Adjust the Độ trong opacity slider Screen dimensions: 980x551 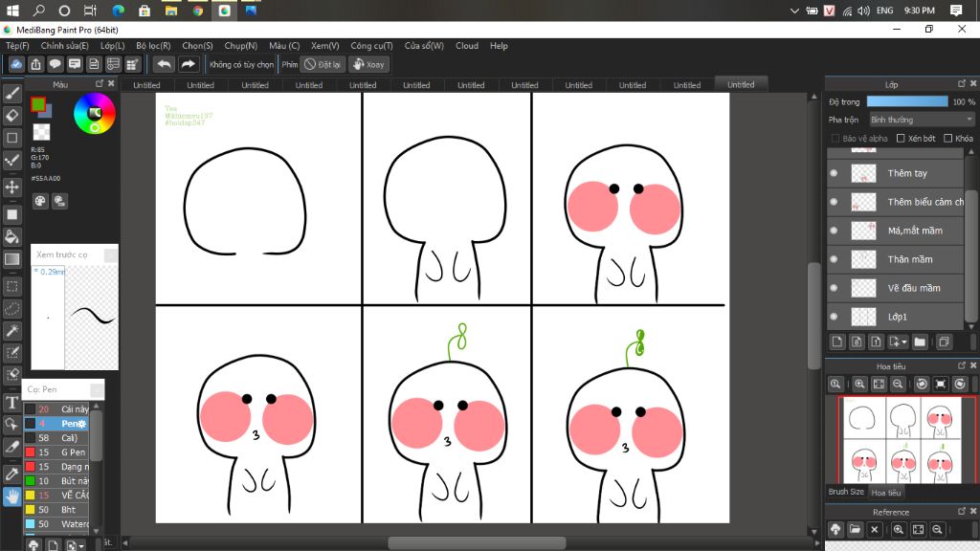tap(907, 101)
